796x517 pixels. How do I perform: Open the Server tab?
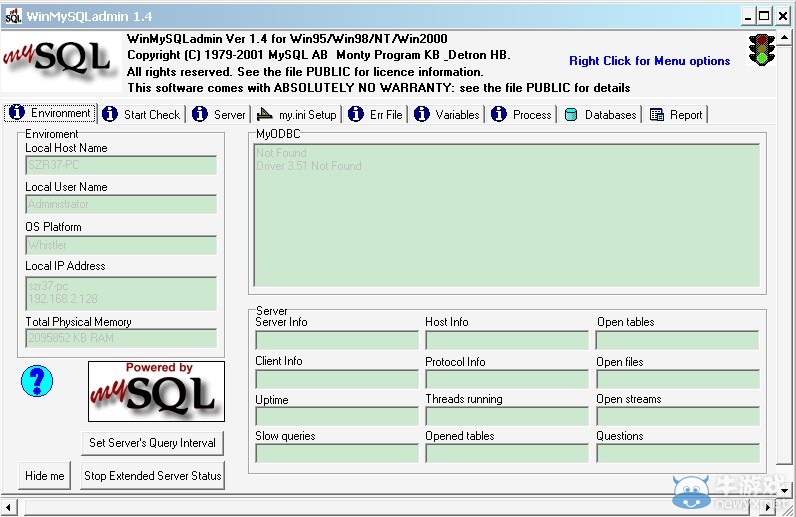click(219, 114)
